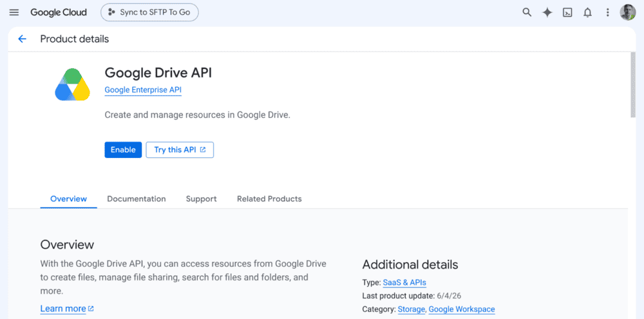Open the Related Products tab
The image size is (644, 319).
(269, 199)
